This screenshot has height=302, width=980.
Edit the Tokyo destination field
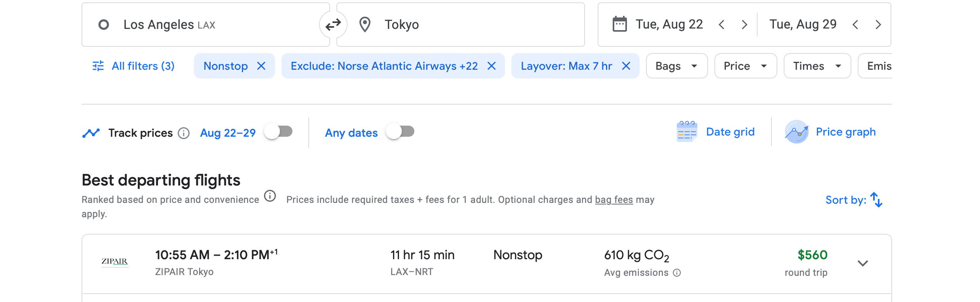point(459,25)
